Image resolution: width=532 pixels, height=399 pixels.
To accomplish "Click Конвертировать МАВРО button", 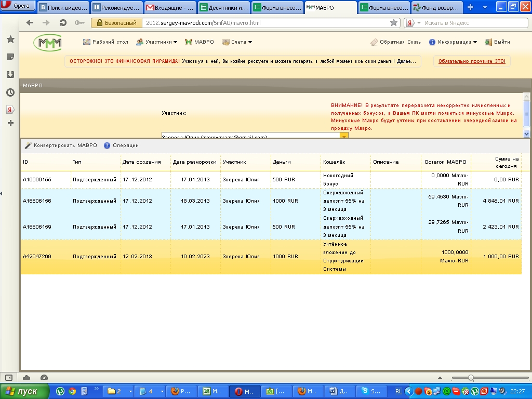I will pos(61,145).
